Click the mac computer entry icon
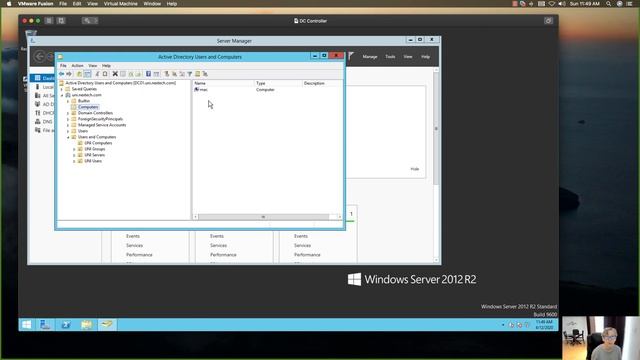 tap(197, 89)
